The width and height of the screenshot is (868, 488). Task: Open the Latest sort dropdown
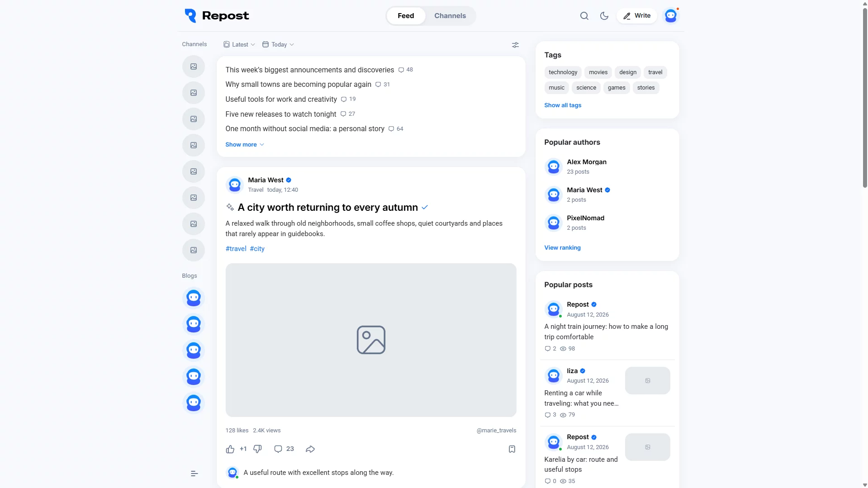point(239,45)
